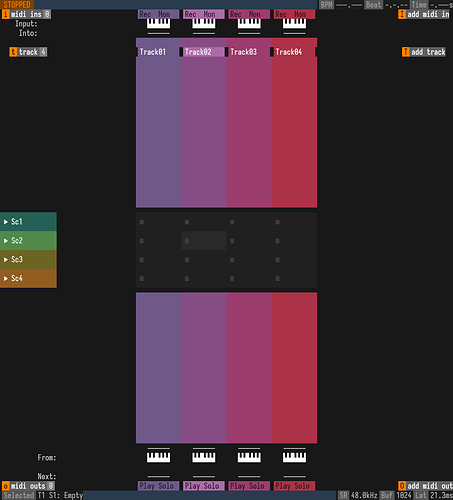Select the Sc4 scene row
This screenshot has height=500, width=453.
click(x=28, y=278)
